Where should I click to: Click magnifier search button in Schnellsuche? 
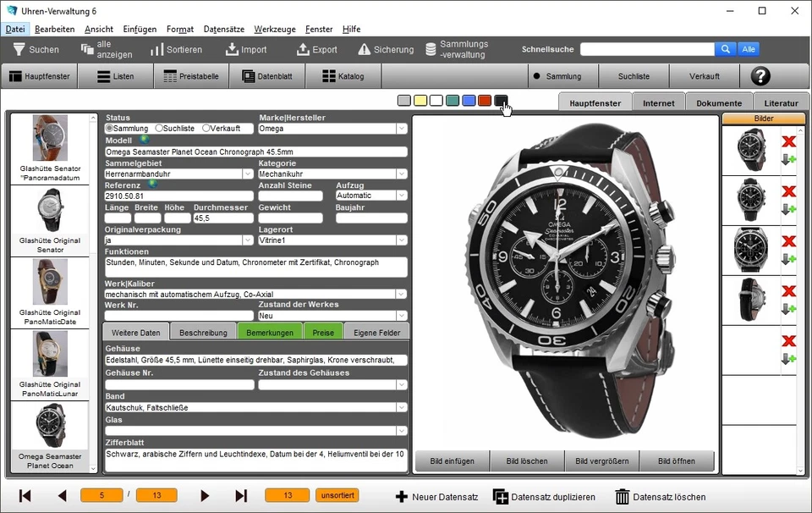click(x=726, y=49)
